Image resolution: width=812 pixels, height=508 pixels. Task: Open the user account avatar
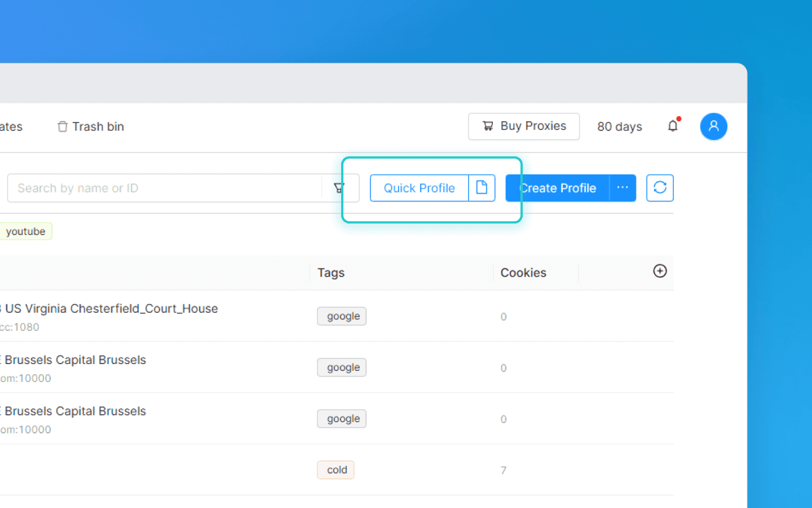tap(713, 126)
